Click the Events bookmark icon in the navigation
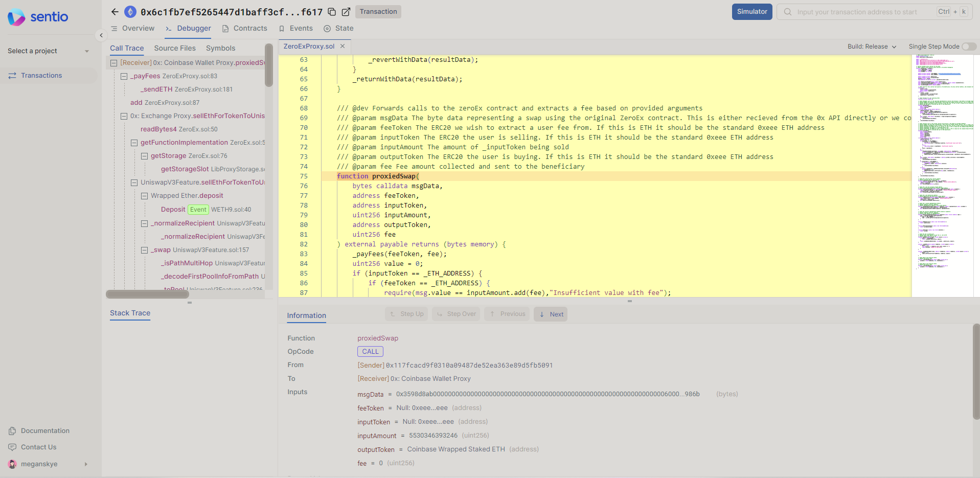 pos(281,29)
